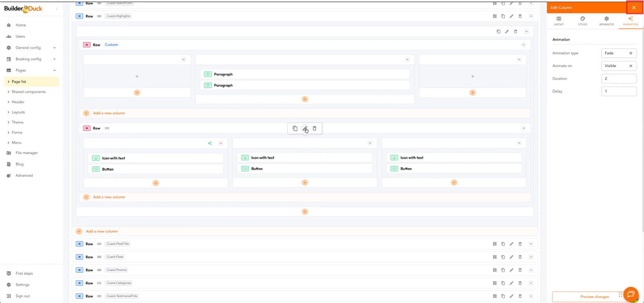Expand the Cuack-TestimonialTitle row

[531, 296]
